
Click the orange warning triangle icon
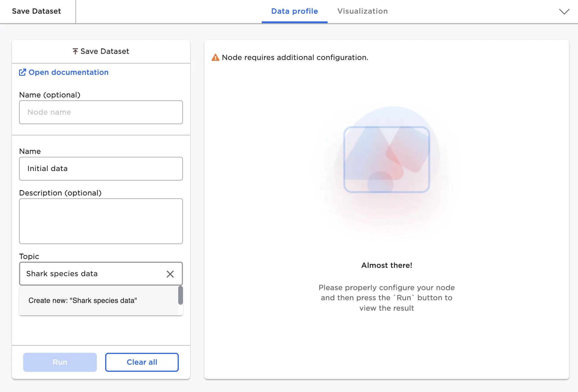click(x=215, y=58)
